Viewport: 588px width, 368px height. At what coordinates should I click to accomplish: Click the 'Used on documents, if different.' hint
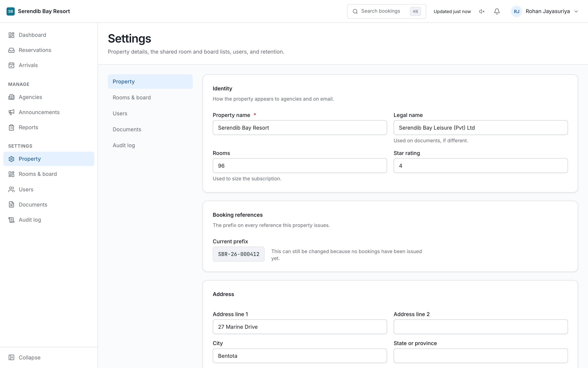[x=431, y=141]
